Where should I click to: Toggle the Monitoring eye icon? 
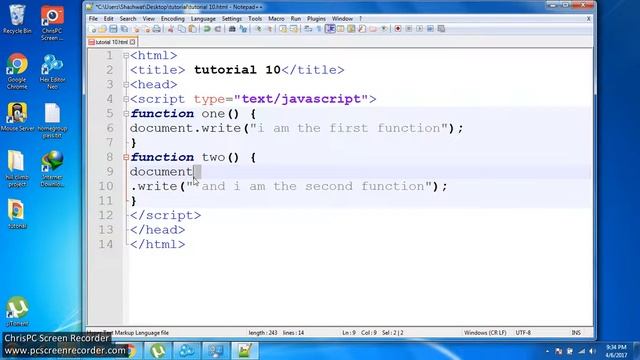tap(384, 29)
